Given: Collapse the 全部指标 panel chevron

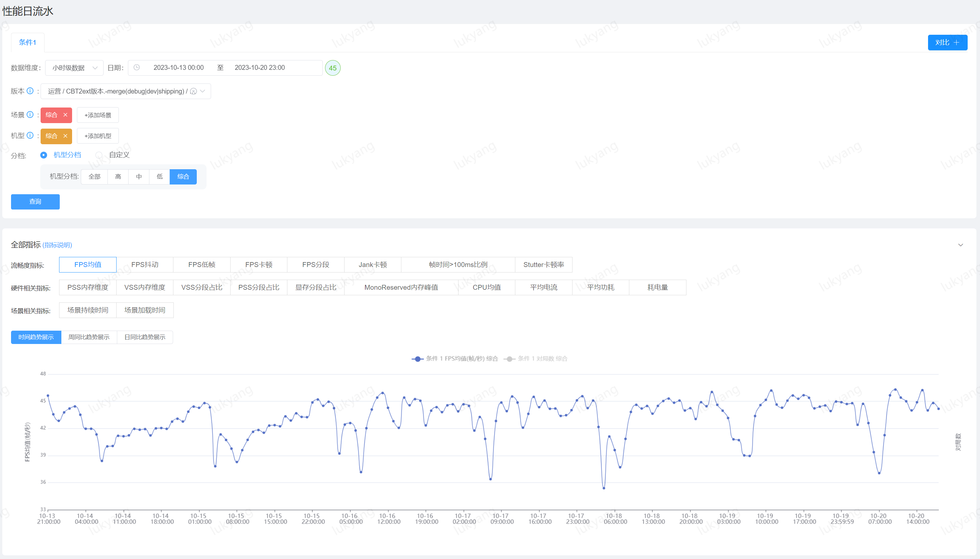Looking at the screenshot, I should click(961, 245).
